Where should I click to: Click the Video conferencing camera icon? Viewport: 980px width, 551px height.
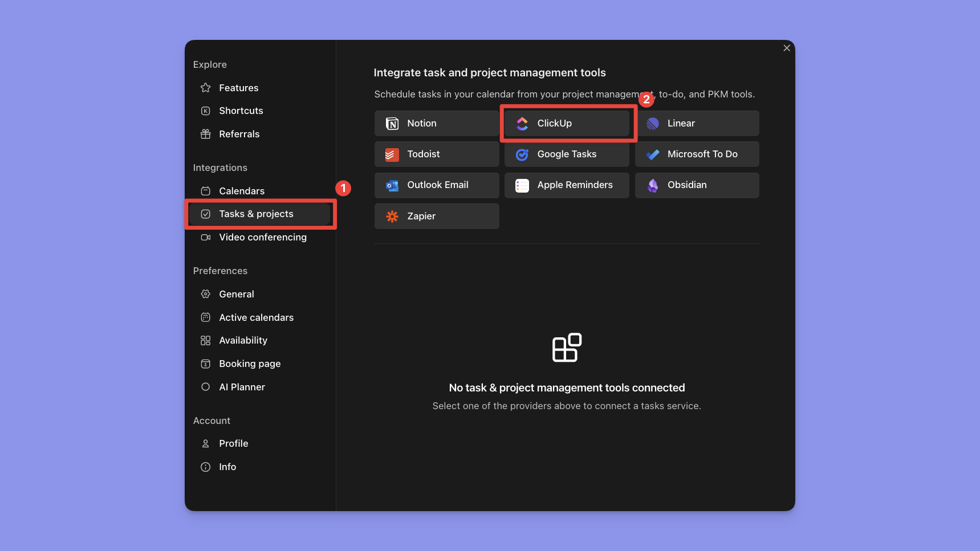click(206, 237)
